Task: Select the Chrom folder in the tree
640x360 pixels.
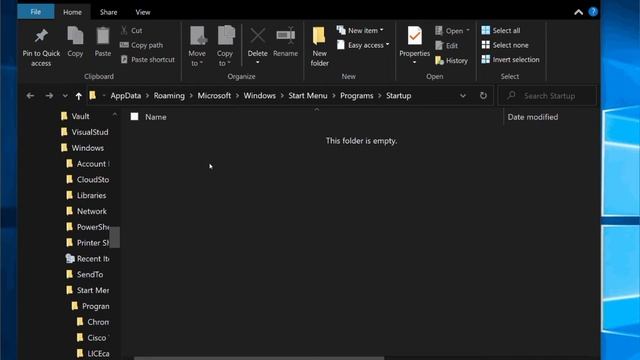Action: [92, 322]
